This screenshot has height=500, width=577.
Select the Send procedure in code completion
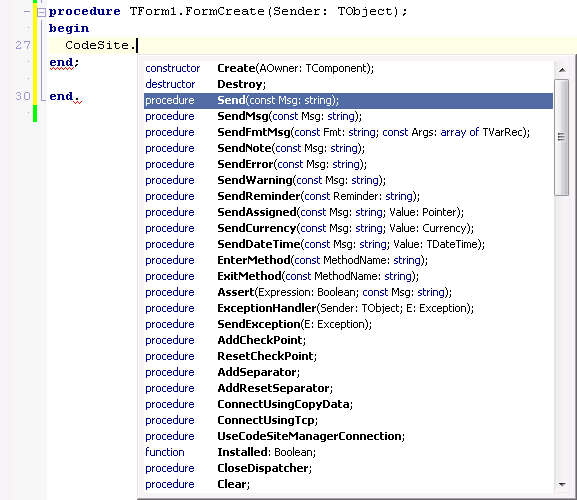pos(348,100)
